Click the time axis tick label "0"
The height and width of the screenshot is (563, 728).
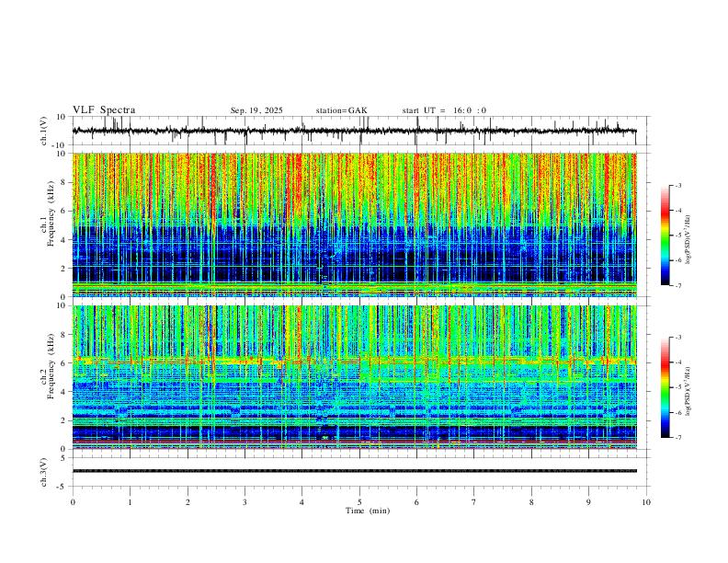pyautogui.click(x=73, y=502)
